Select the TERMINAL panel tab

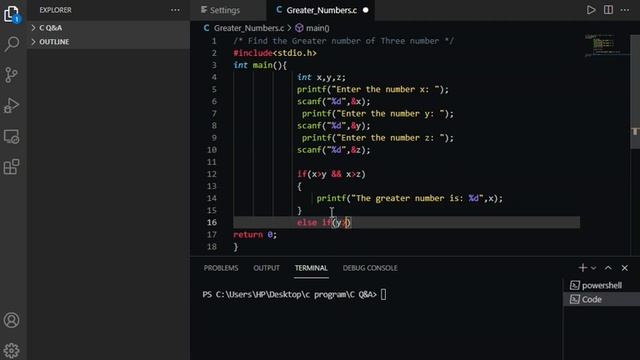(x=311, y=268)
